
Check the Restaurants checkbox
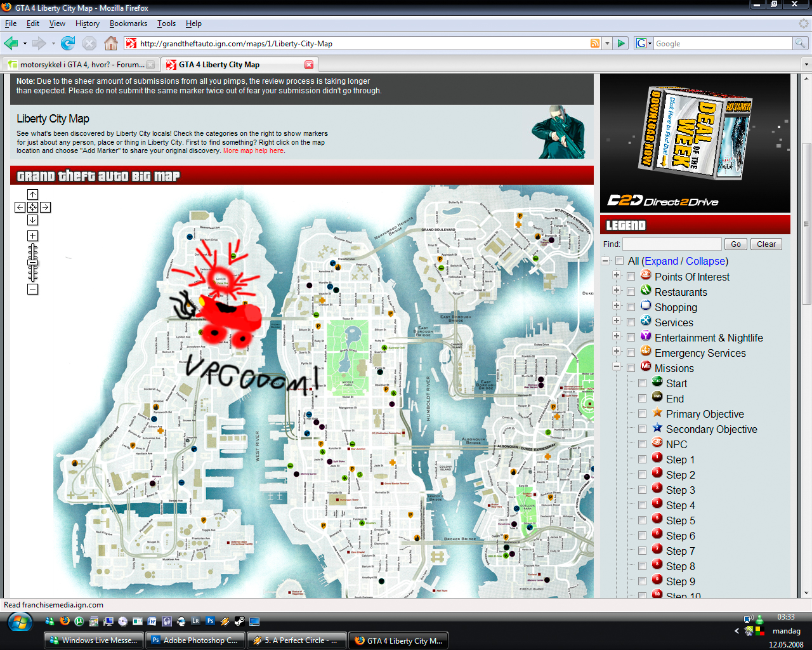(631, 292)
